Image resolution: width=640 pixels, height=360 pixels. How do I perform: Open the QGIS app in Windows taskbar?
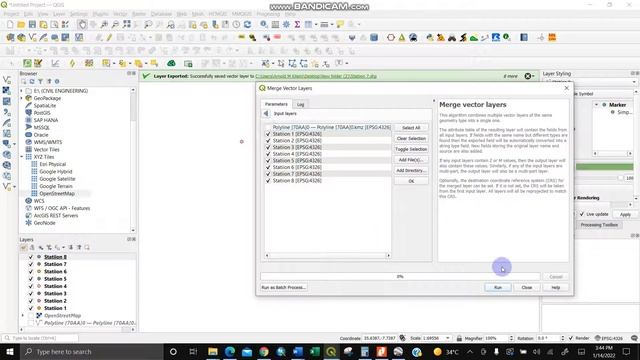click(331, 351)
